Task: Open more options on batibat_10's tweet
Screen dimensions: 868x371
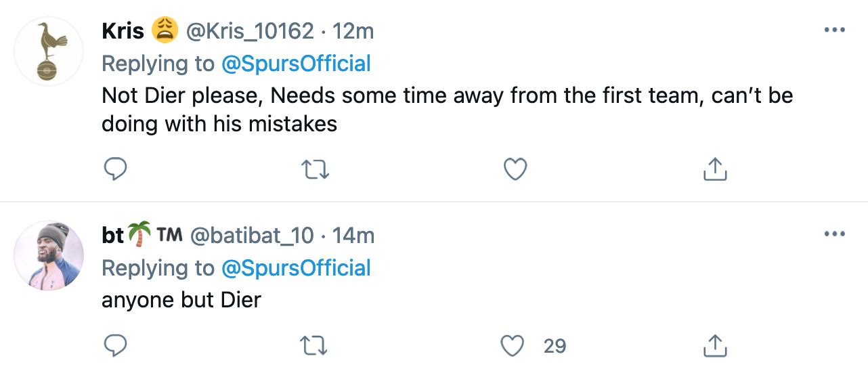Action: coord(834,234)
